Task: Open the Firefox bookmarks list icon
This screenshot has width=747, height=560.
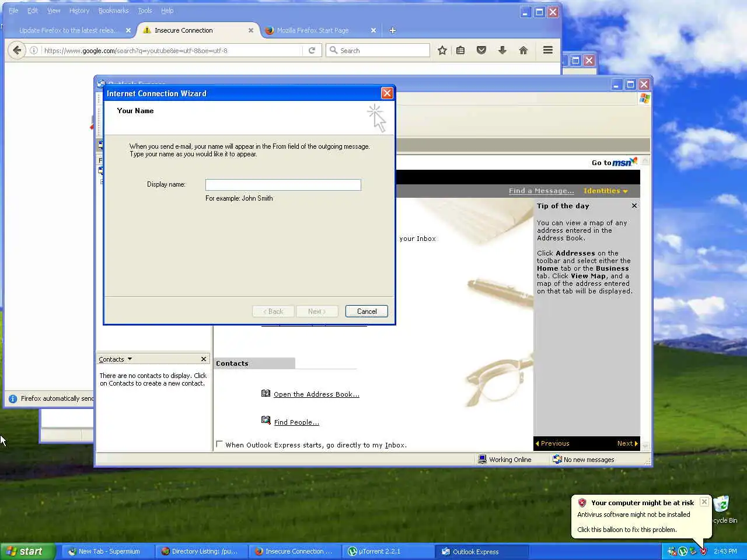Action: click(460, 50)
